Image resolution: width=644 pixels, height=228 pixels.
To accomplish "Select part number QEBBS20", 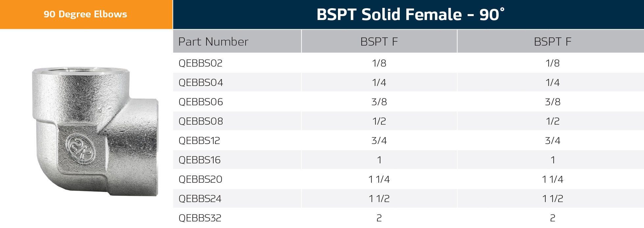I will 201,179.
